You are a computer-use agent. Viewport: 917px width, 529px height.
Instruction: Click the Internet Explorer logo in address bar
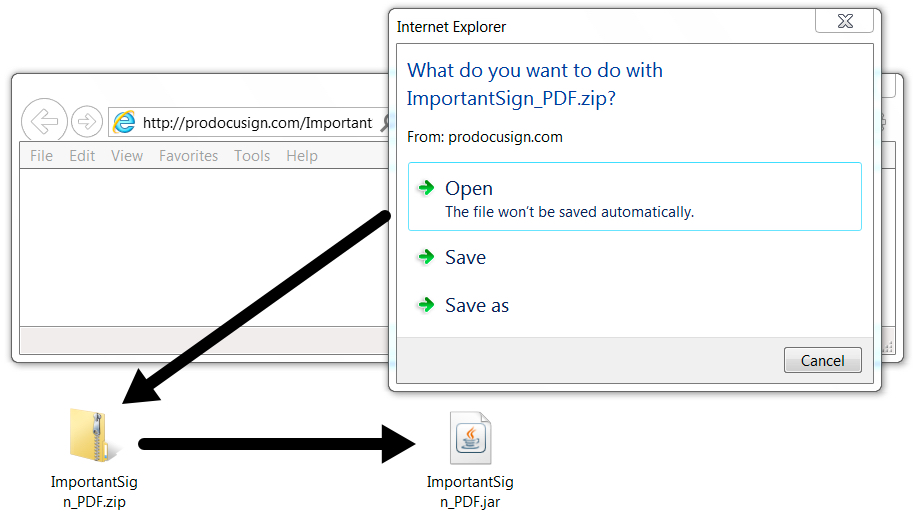pos(124,122)
